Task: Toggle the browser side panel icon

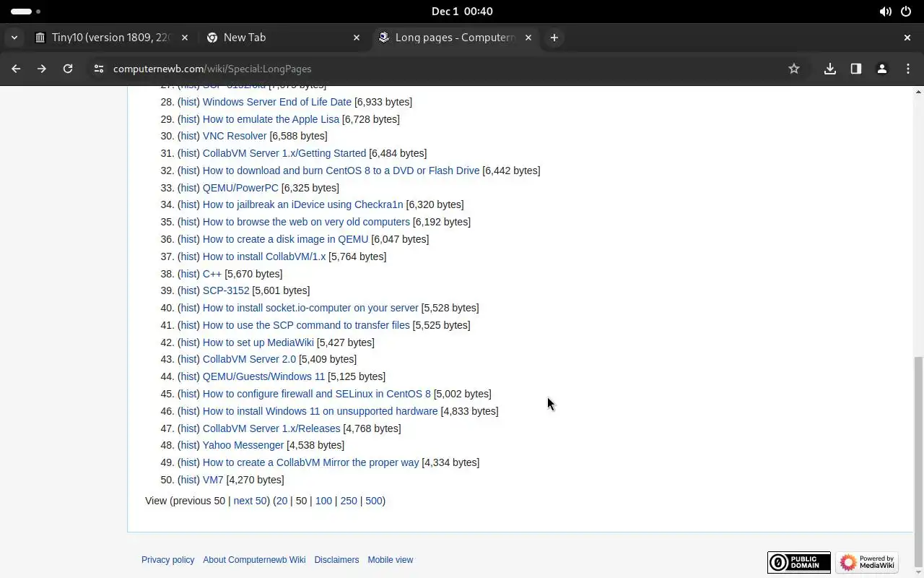Action: [x=856, y=69]
